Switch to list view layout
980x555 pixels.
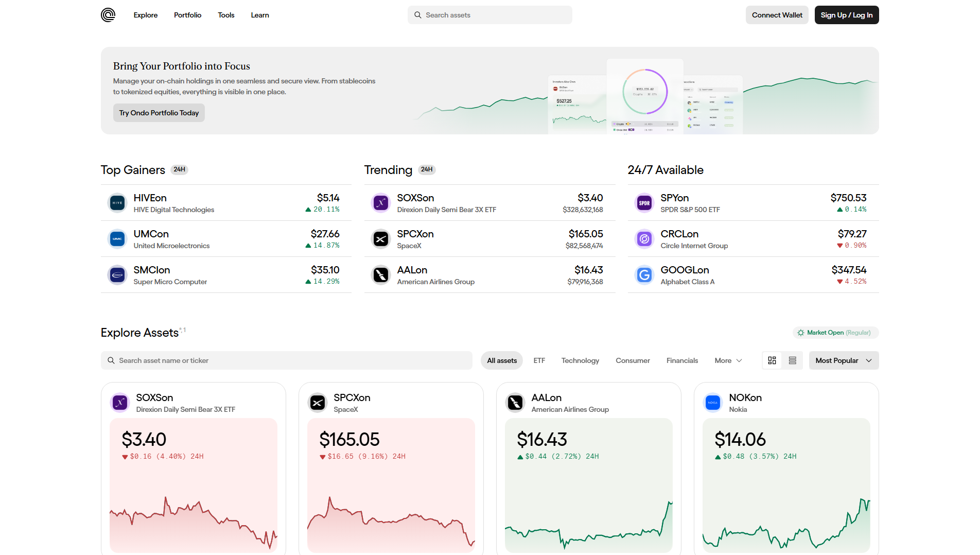793,360
